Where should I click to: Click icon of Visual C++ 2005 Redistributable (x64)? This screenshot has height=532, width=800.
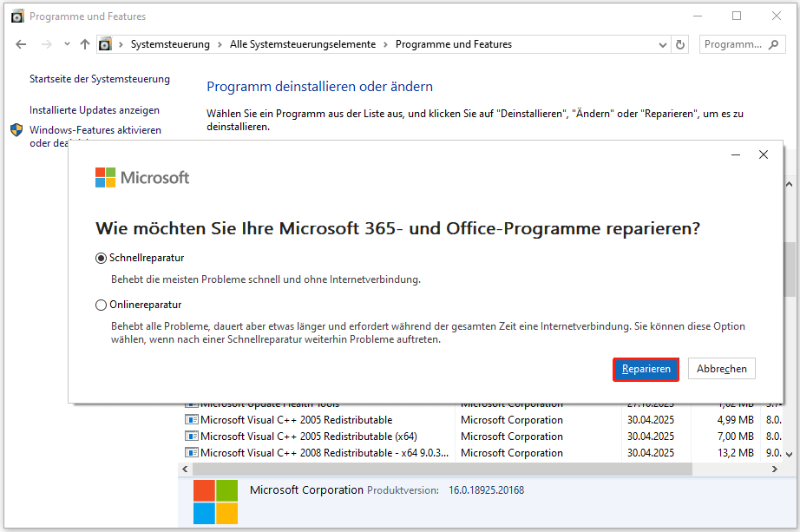[x=192, y=437]
